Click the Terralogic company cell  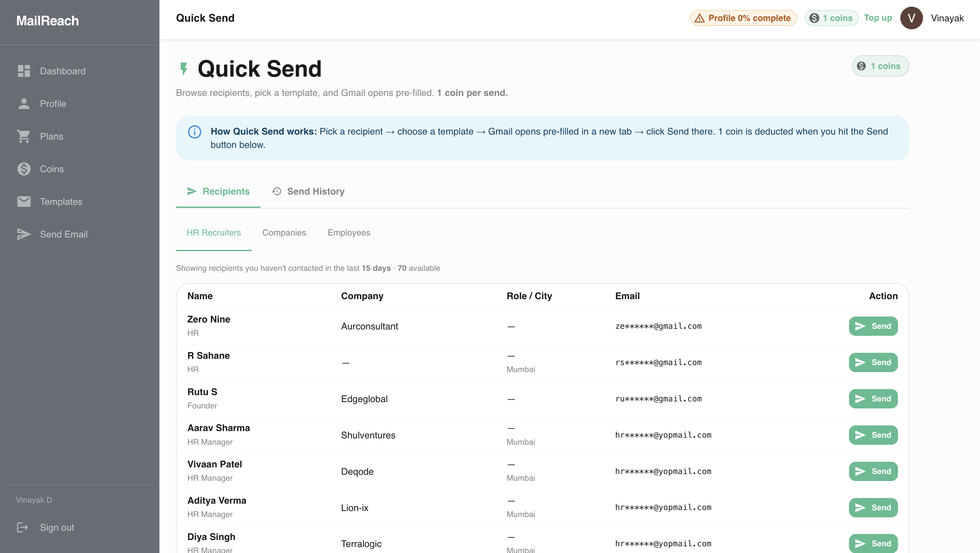[361, 544]
